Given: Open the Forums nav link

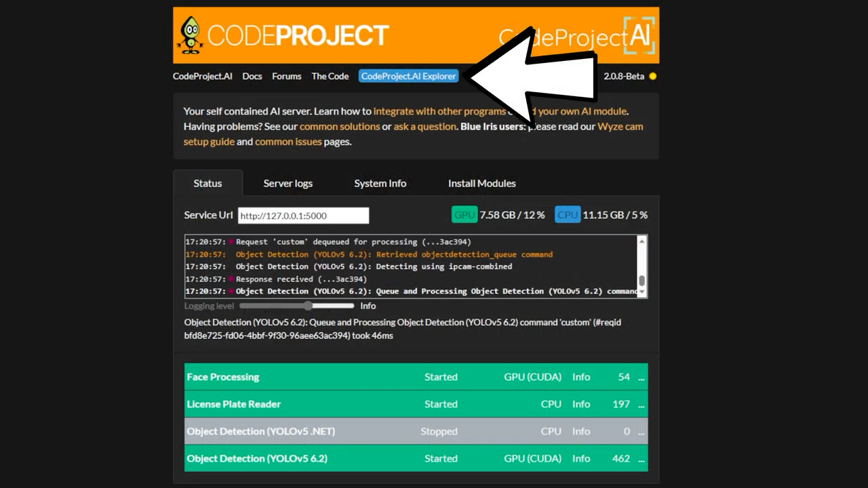Looking at the screenshot, I should pos(287,76).
